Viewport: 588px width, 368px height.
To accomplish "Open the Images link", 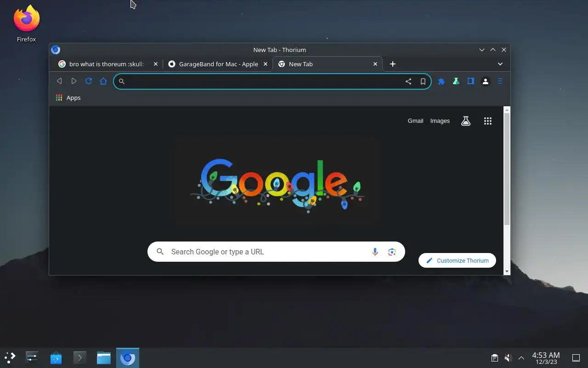I will (440, 121).
